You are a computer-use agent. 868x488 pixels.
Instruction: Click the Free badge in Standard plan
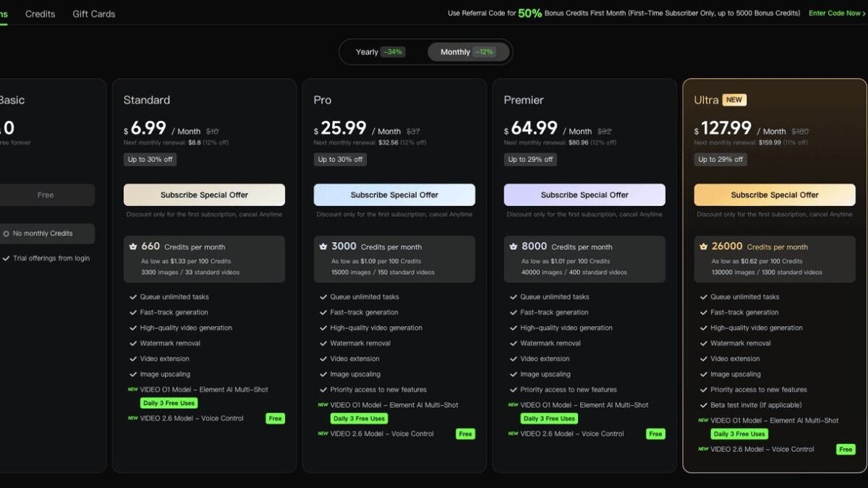[275, 419]
